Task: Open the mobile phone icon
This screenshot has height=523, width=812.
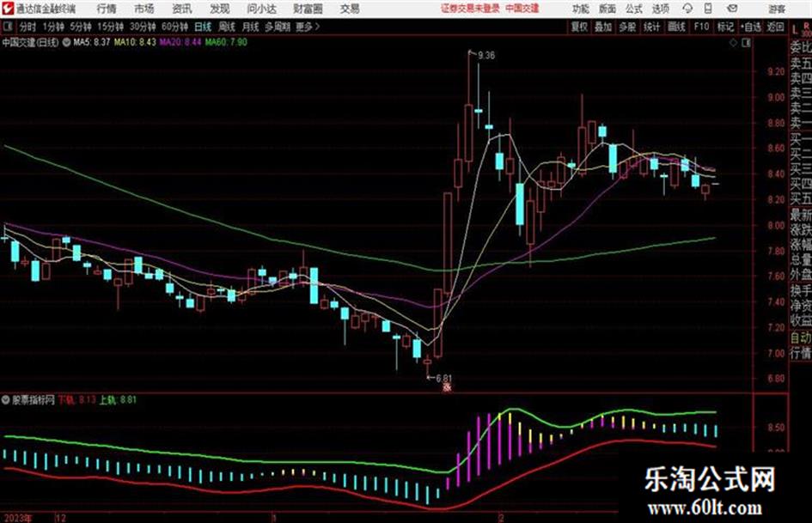Action: tap(708, 9)
